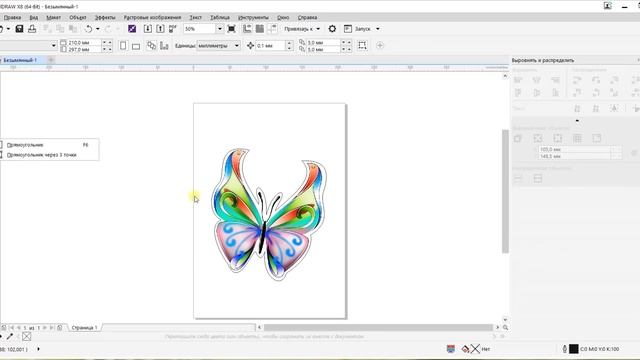Click the Print icon in the toolbar

[32, 29]
